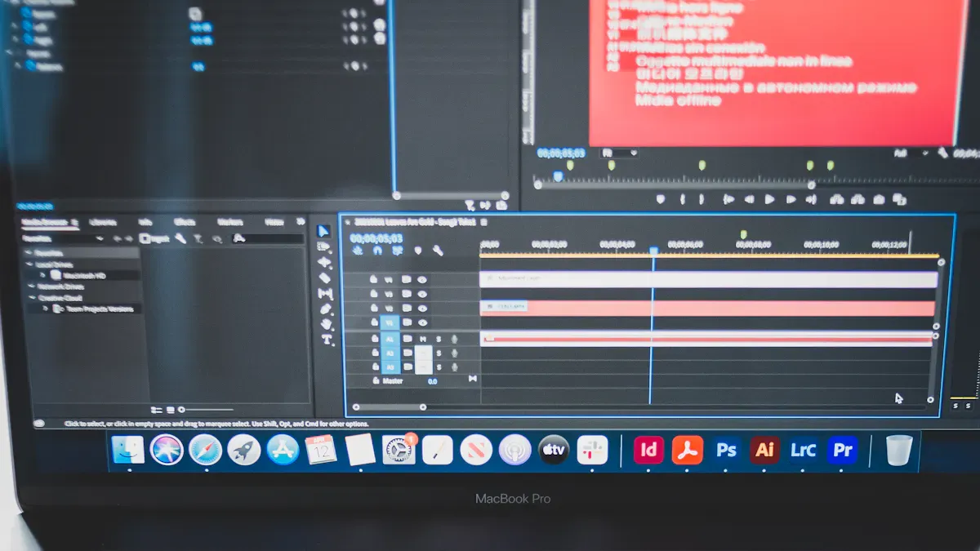Collapse the Local Drives section
980x551 pixels.
[x=29, y=264]
